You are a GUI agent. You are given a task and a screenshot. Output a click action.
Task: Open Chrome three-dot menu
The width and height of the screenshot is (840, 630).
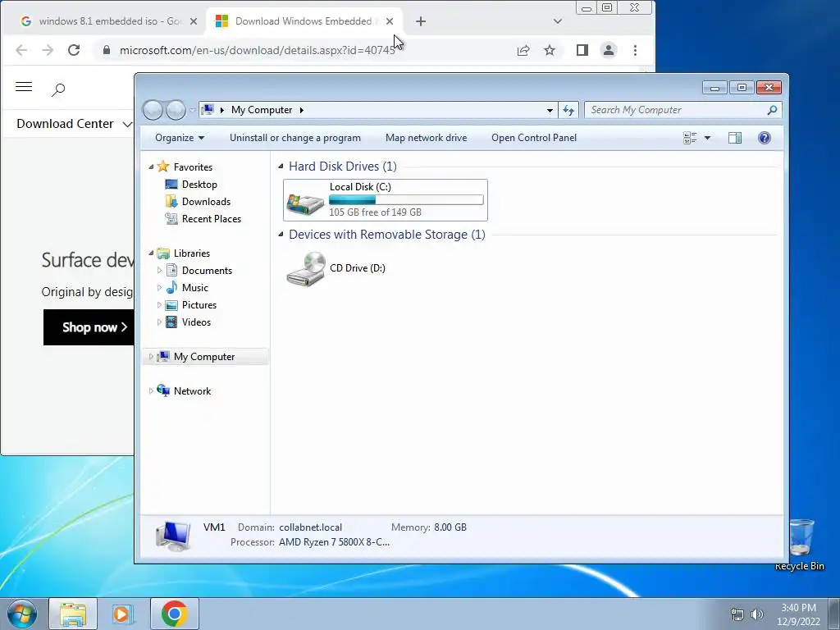click(x=636, y=50)
